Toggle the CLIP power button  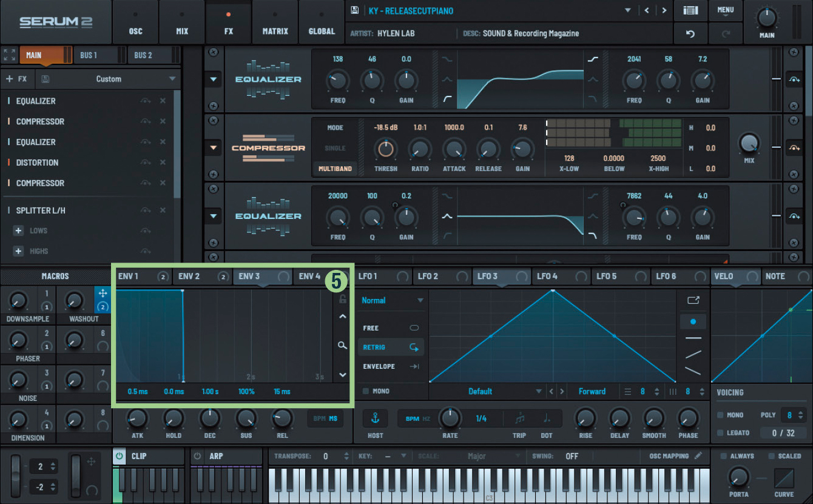120,456
